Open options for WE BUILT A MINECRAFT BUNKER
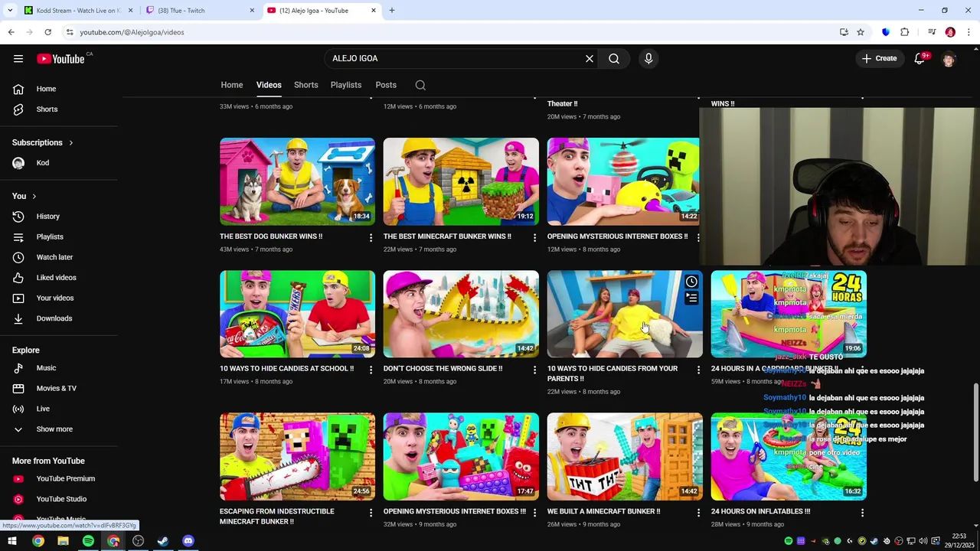This screenshot has height=551, width=980. pyautogui.click(x=698, y=513)
